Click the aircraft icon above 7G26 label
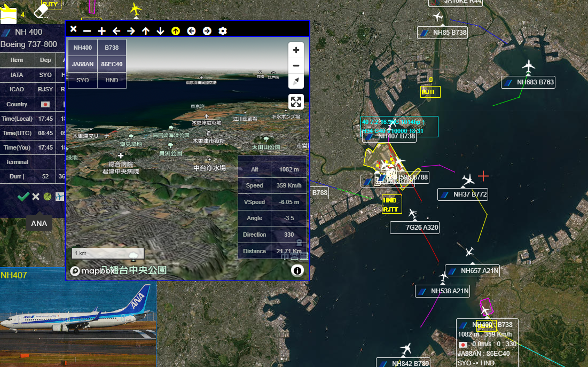The image size is (588, 367). click(412, 214)
